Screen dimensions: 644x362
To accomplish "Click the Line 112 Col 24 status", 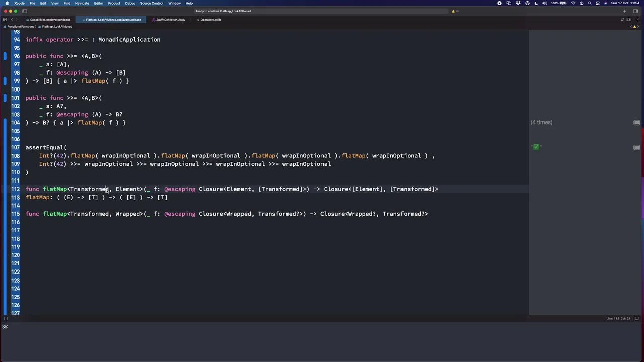I will click(618, 318).
